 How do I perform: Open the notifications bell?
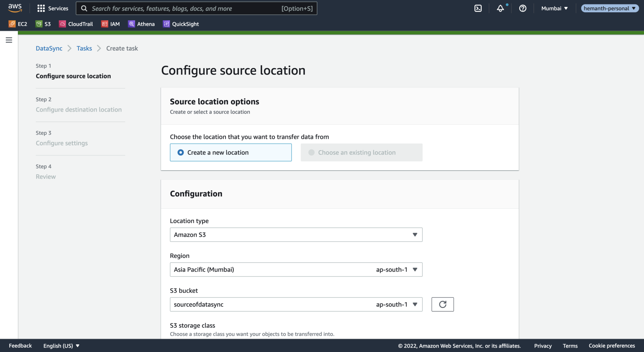pos(501,8)
